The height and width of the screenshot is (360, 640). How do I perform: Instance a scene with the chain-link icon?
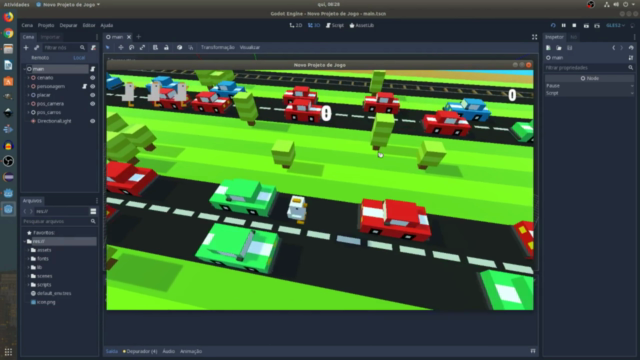point(36,48)
